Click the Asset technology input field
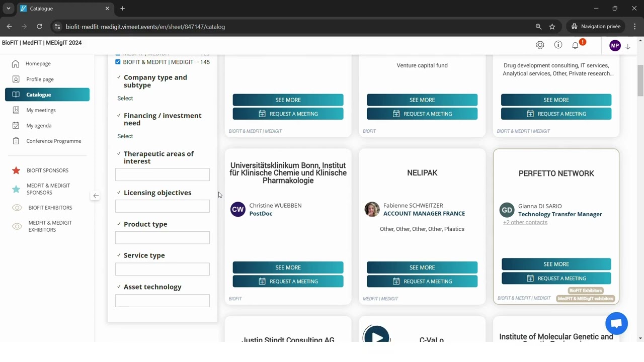The image size is (644, 362). (163, 301)
